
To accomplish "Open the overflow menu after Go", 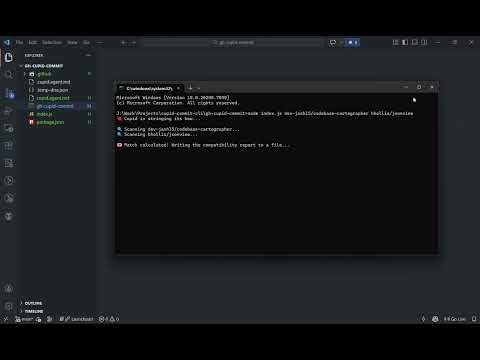I will click(x=99, y=42).
